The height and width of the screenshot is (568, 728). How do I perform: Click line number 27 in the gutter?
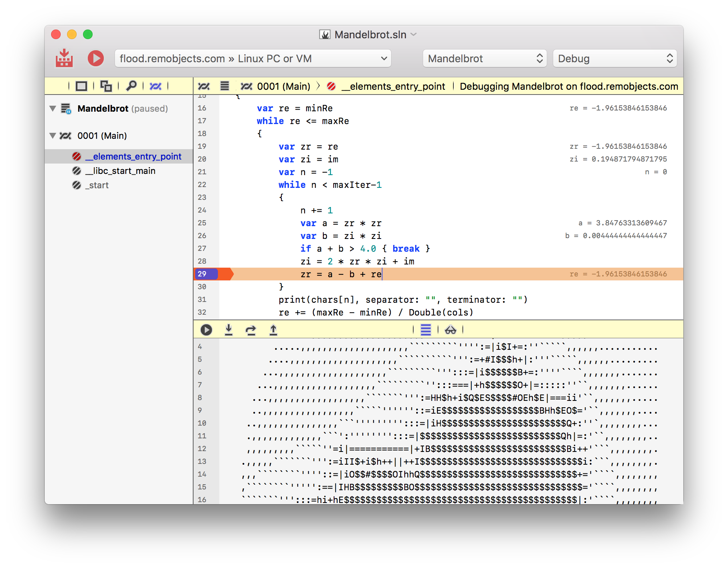202,248
